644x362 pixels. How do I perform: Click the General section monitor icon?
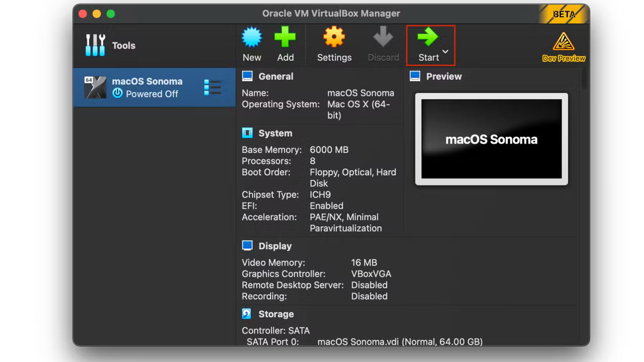247,76
